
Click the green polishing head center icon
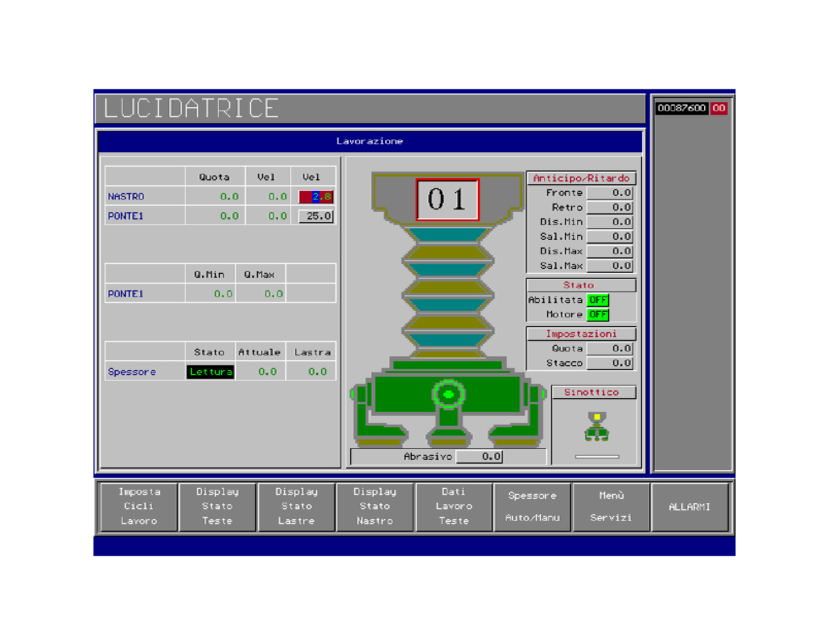449,394
